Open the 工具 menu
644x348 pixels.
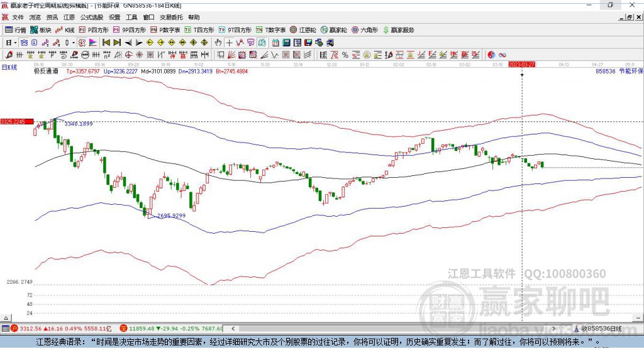[131, 17]
